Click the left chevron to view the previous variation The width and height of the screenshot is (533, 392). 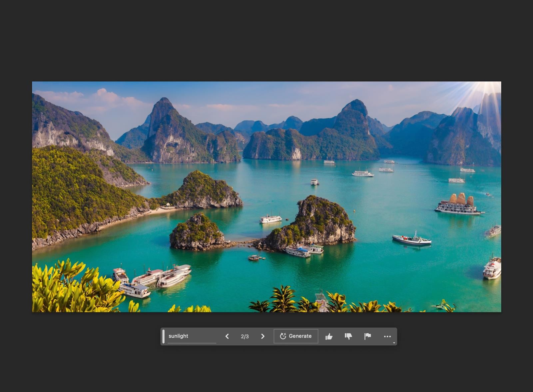(227, 336)
